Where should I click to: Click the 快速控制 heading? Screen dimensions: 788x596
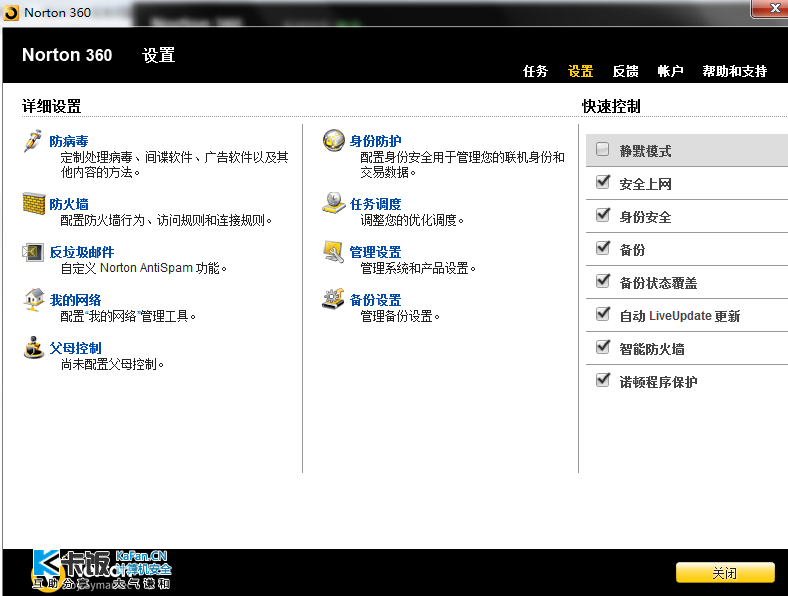pos(611,107)
